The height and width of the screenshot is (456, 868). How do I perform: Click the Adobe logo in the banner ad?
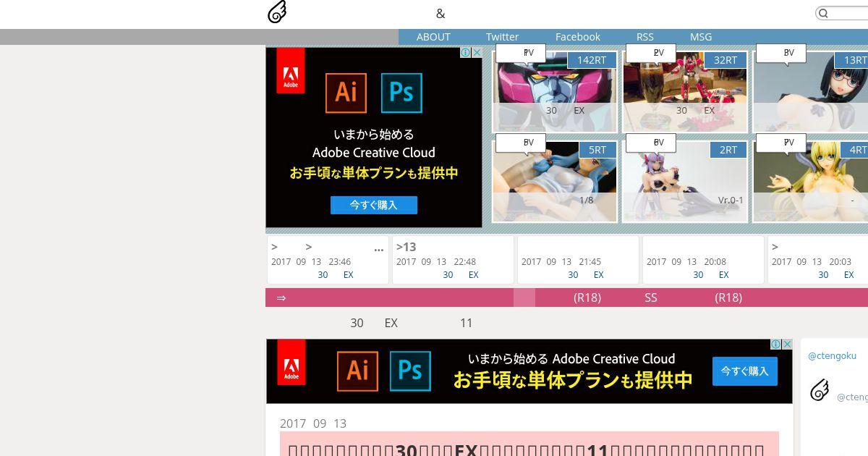(291, 363)
